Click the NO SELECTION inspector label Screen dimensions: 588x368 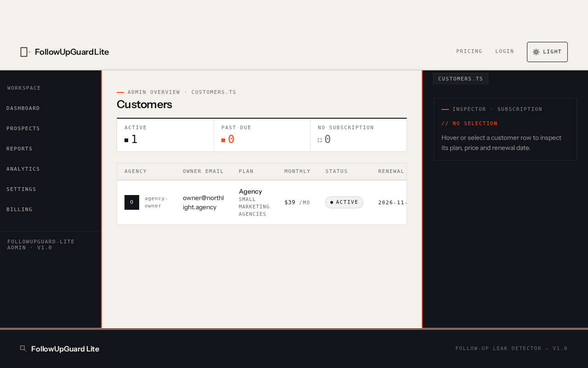click(x=469, y=123)
